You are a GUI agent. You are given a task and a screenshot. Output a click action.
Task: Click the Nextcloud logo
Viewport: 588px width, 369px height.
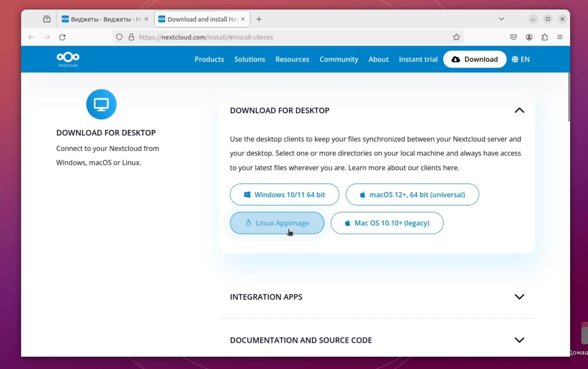[68, 59]
